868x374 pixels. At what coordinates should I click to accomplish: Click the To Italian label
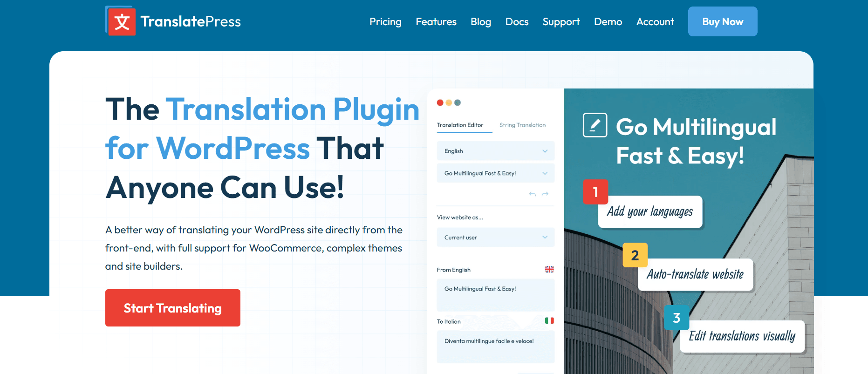click(x=449, y=321)
